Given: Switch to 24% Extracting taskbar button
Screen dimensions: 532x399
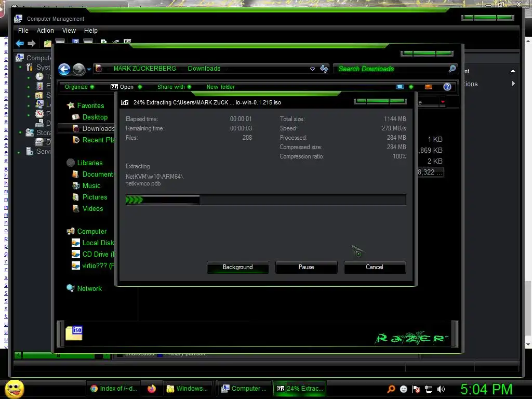Looking at the screenshot, I should (300, 389).
